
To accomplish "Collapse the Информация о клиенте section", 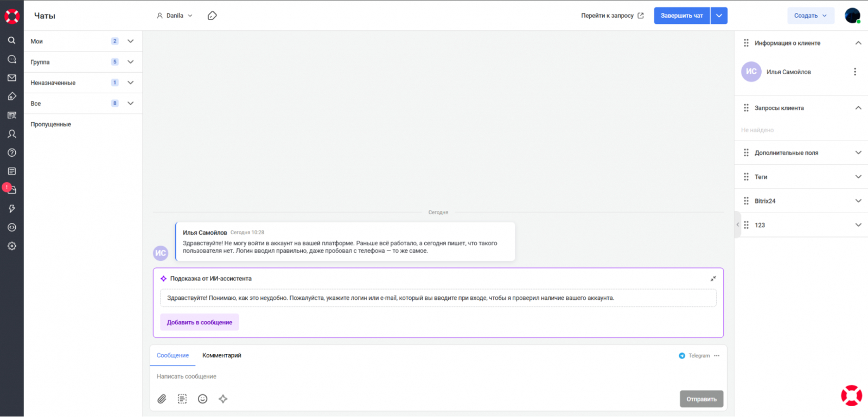I will pos(858,43).
